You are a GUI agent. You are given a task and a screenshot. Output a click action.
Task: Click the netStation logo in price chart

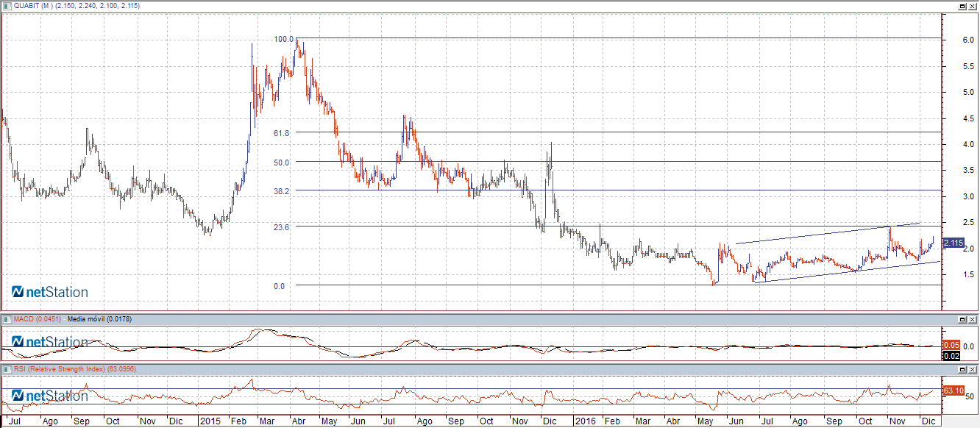(x=50, y=292)
